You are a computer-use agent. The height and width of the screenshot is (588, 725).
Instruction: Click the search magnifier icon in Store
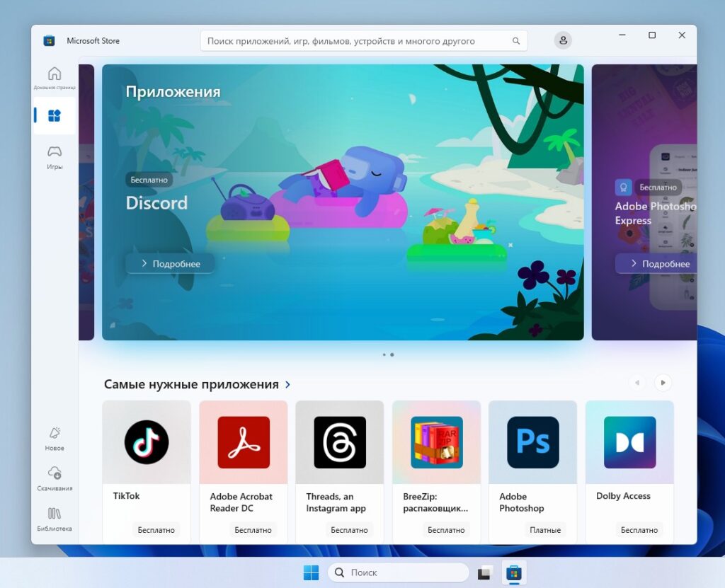516,41
